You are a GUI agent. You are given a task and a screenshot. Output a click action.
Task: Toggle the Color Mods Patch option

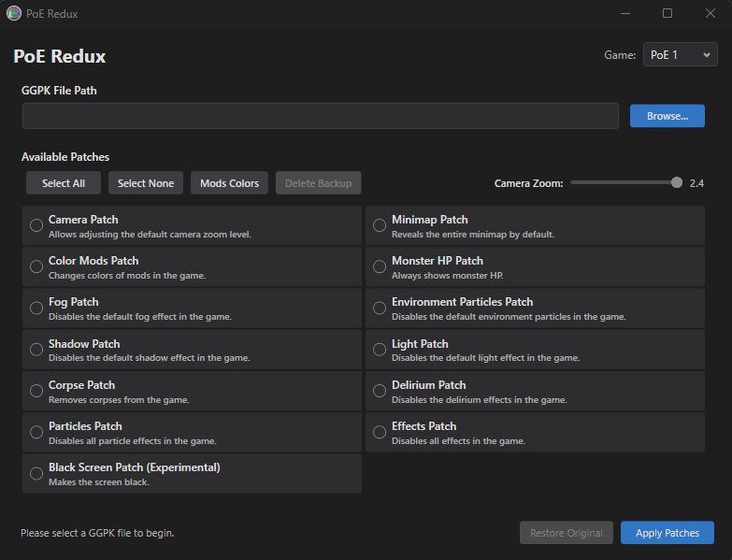pyautogui.click(x=36, y=266)
